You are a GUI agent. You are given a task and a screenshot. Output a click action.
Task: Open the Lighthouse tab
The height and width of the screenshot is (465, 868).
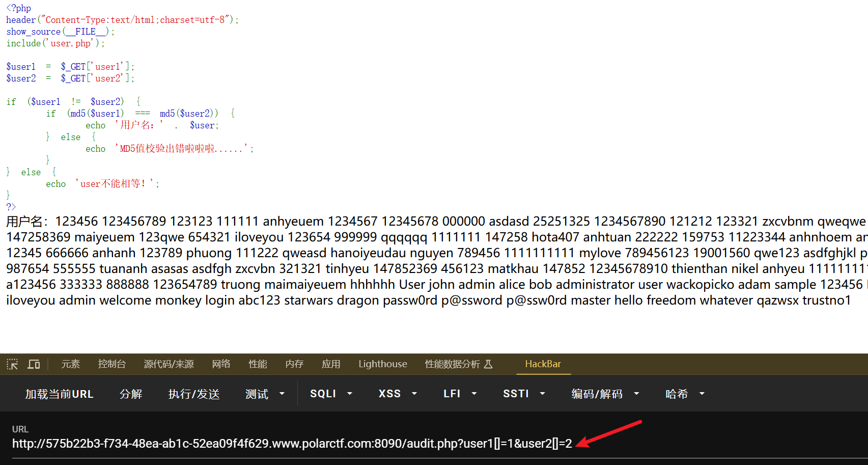click(x=382, y=364)
